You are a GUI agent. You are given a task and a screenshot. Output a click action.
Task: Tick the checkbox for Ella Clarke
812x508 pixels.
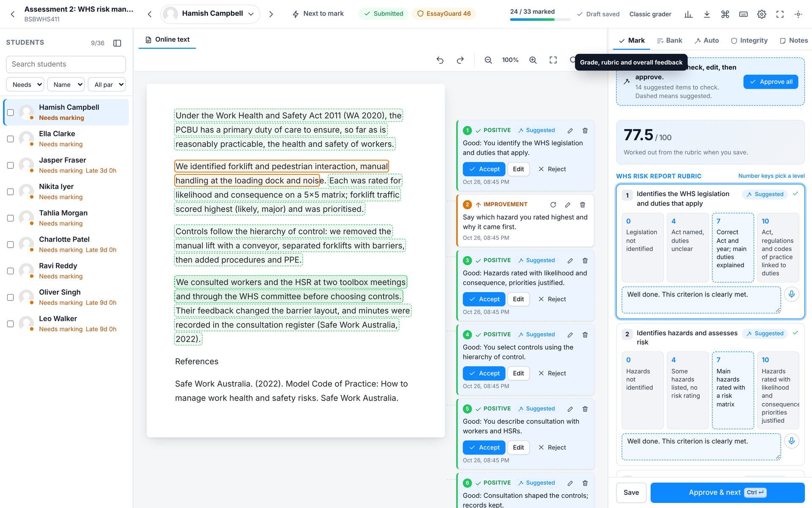[11, 139]
